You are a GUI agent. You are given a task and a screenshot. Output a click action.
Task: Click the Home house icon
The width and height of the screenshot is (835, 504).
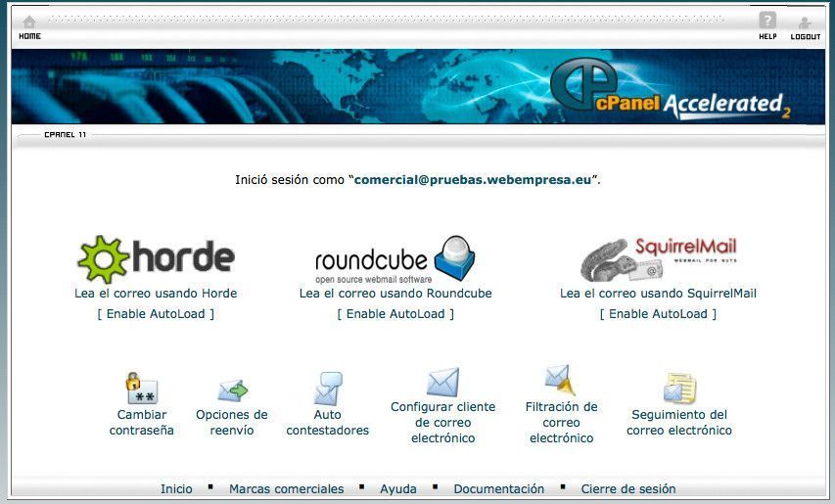29,22
